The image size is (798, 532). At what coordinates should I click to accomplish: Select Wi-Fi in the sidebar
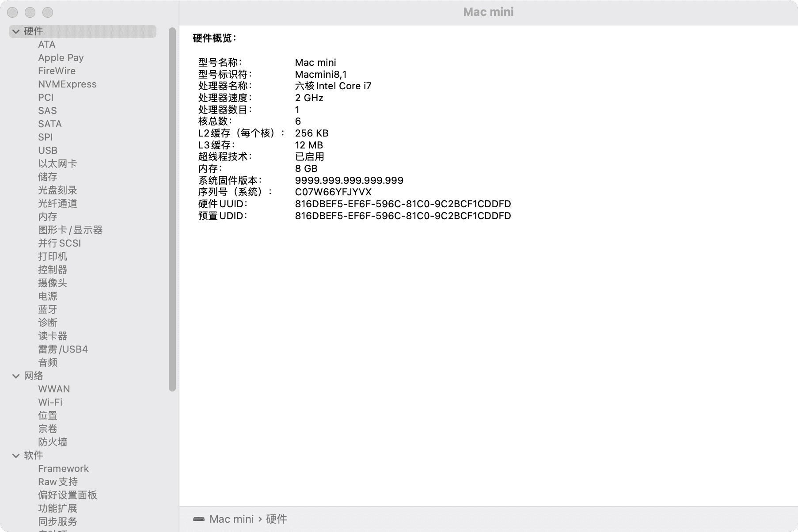[50, 403]
